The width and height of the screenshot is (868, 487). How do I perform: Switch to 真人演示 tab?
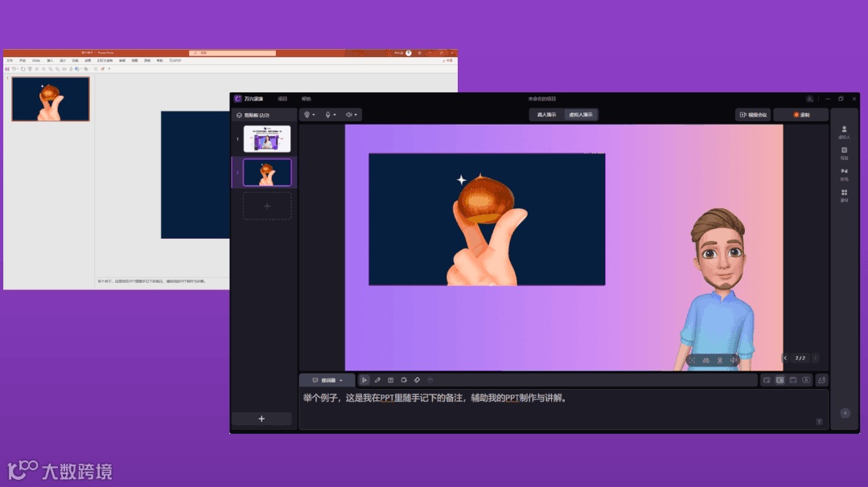[x=546, y=114]
